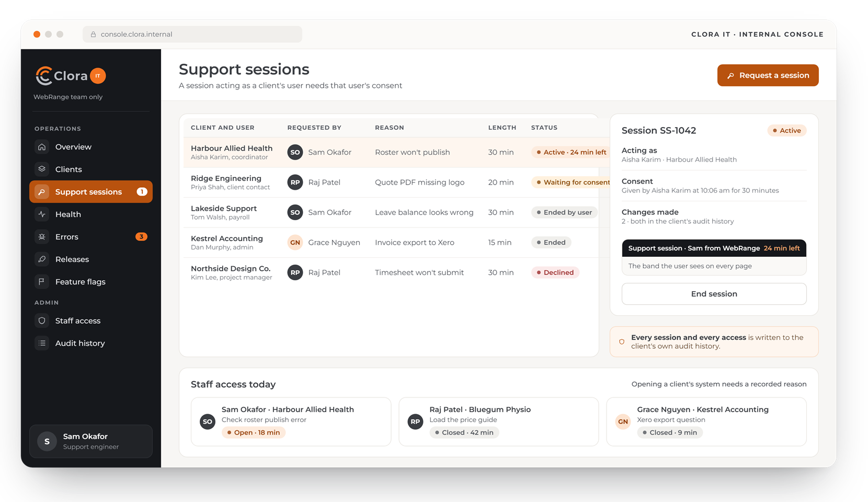The height and width of the screenshot is (502, 868).
Task: Click the Ended by user status badge
Action: pyautogui.click(x=564, y=212)
